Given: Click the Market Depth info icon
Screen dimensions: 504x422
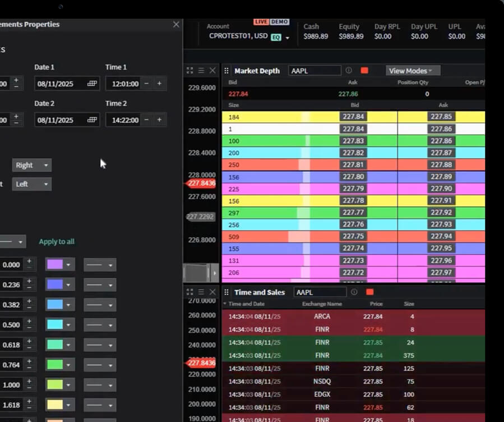Looking at the screenshot, I should (x=349, y=71).
